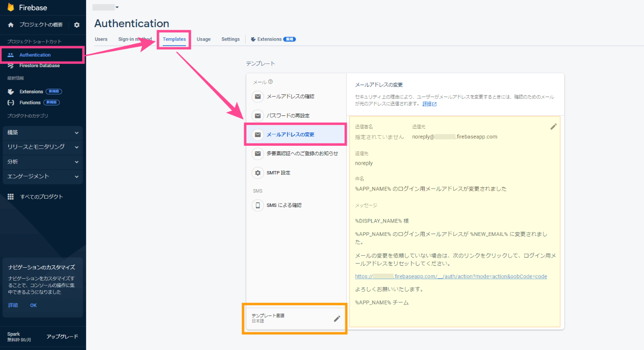The width and height of the screenshot is (644, 350).
Task: Switch to the Settings tab
Action: click(x=230, y=40)
